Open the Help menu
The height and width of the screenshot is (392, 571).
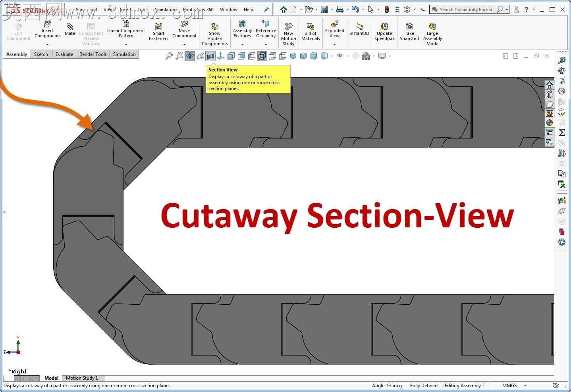coord(249,10)
